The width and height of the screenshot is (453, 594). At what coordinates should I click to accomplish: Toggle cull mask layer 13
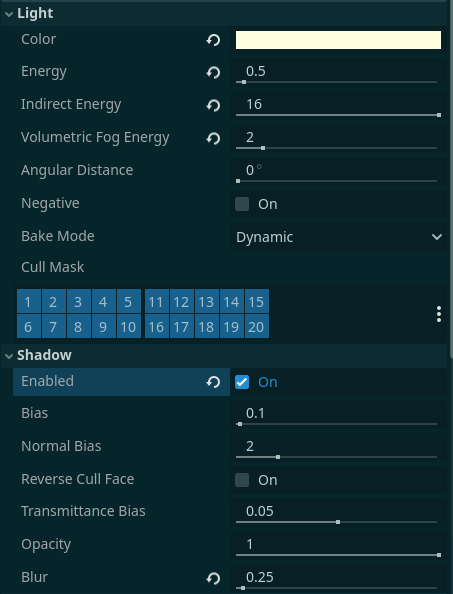[206, 302]
